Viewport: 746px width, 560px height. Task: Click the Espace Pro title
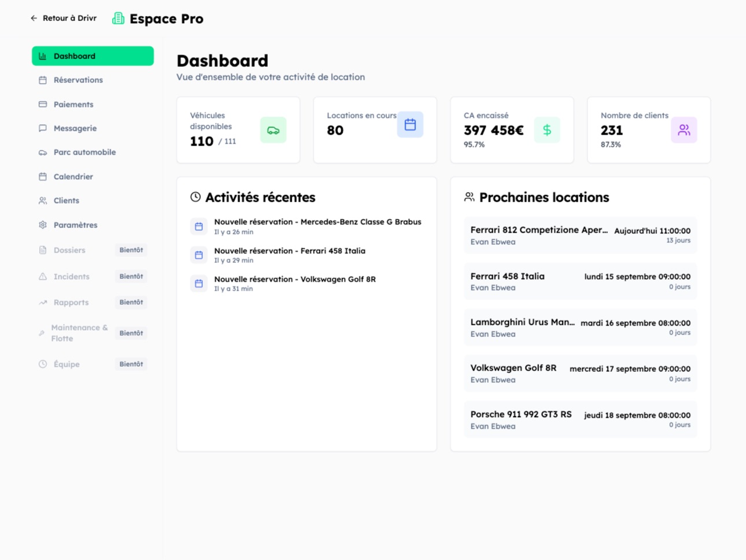point(167,19)
